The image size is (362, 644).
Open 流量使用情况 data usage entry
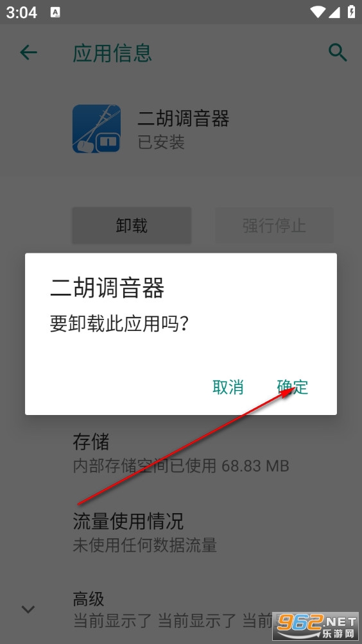click(x=181, y=532)
